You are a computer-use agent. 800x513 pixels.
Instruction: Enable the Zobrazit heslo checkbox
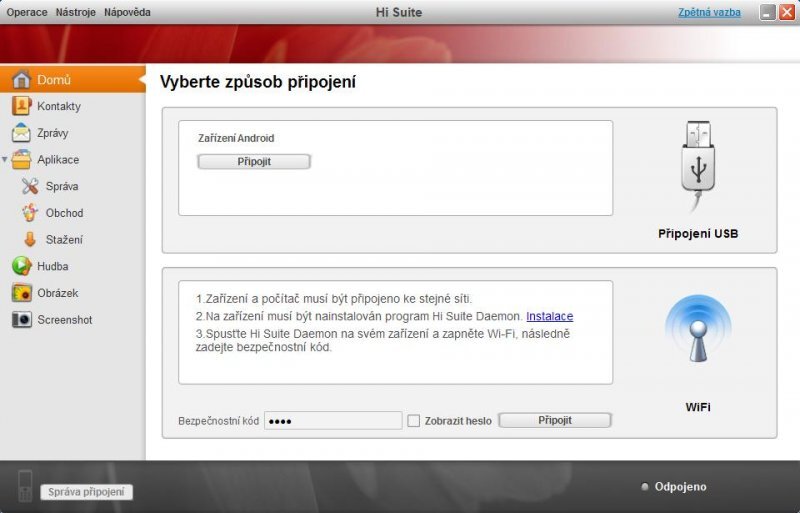414,421
